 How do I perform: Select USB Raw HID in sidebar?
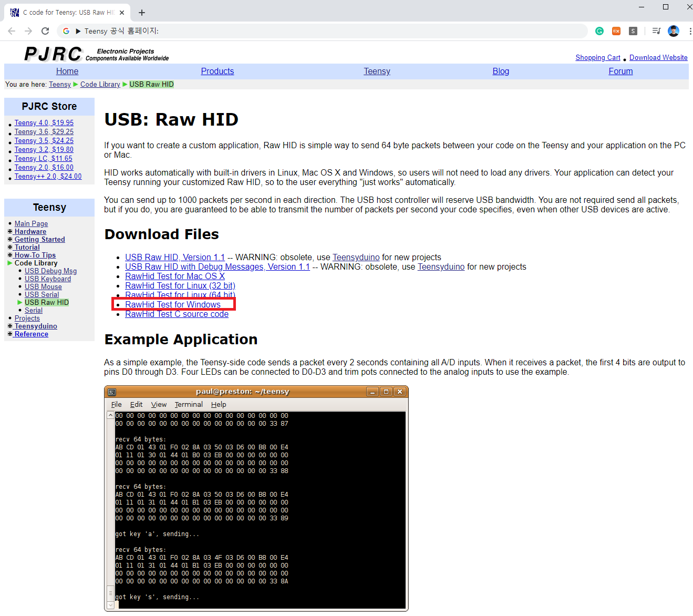click(x=47, y=302)
